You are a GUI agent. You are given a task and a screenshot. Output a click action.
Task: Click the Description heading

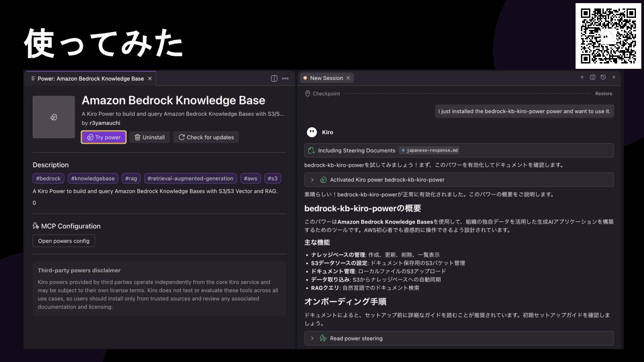[51, 165]
